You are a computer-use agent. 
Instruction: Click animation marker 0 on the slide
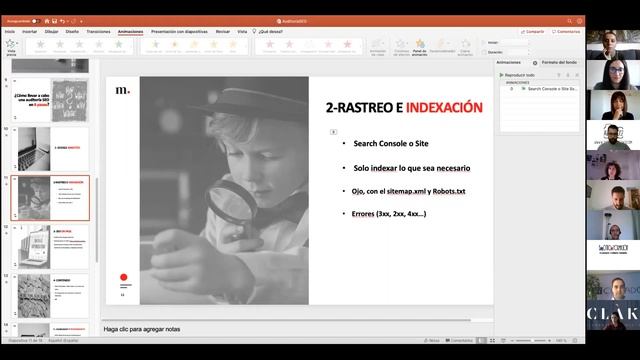(x=333, y=132)
